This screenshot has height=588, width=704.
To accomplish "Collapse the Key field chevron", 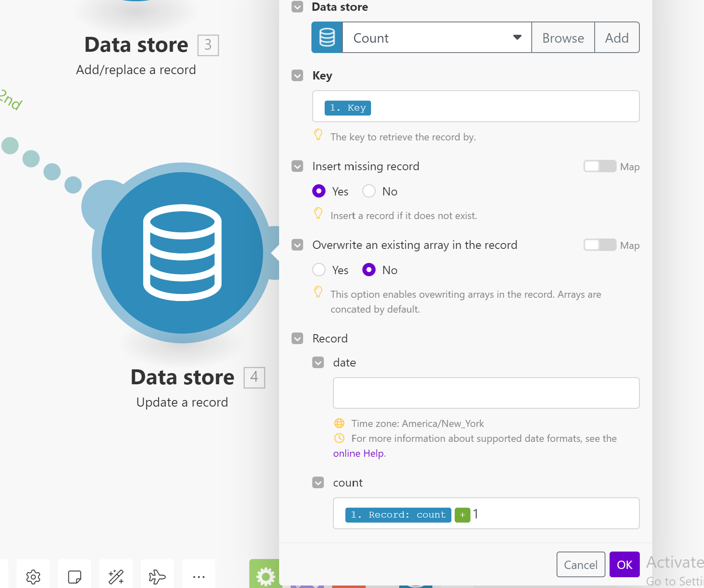I will (297, 76).
